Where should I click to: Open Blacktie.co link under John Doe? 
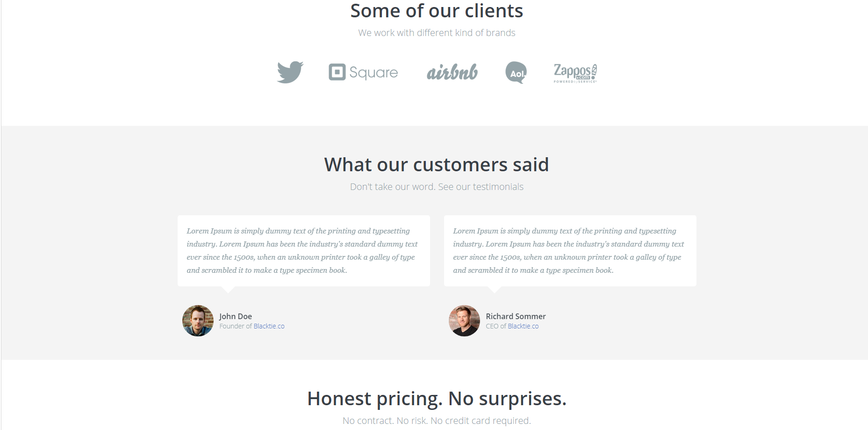click(x=269, y=326)
